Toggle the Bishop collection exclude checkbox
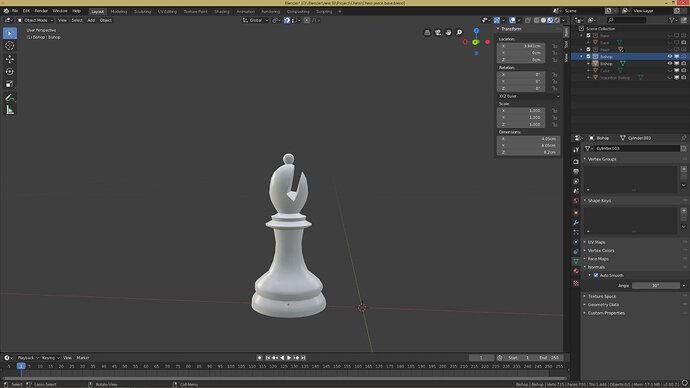The height and width of the screenshot is (388, 690). (x=588, y=57)
